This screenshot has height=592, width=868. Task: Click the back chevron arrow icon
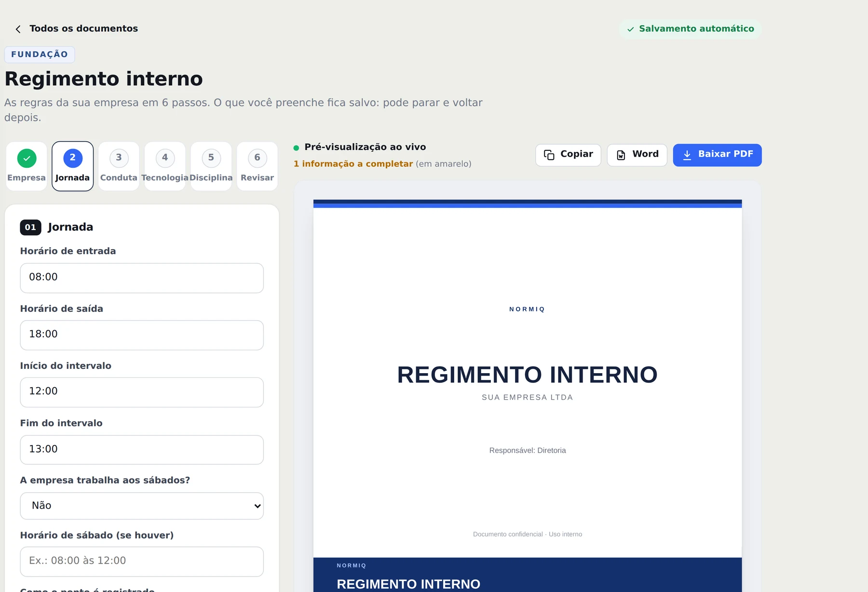click(18, 29)
